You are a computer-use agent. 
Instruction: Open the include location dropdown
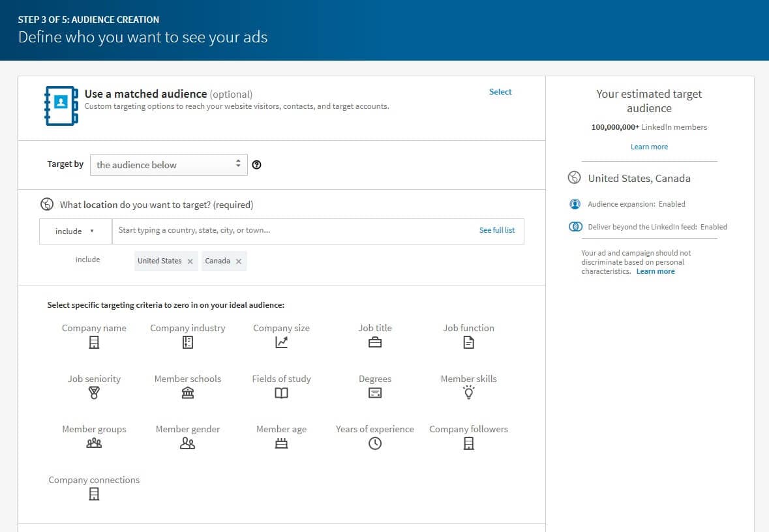pyautogui.click(x=74, y=231)
